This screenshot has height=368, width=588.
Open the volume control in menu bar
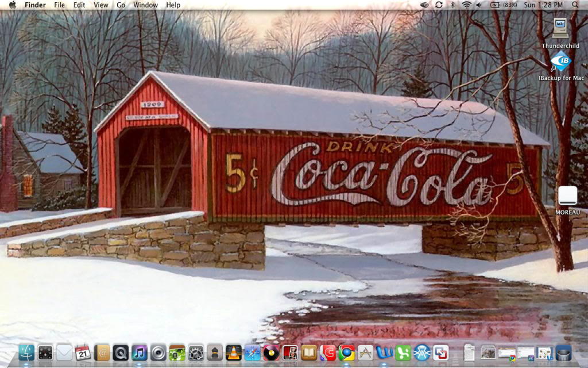(x=479, y=5)
